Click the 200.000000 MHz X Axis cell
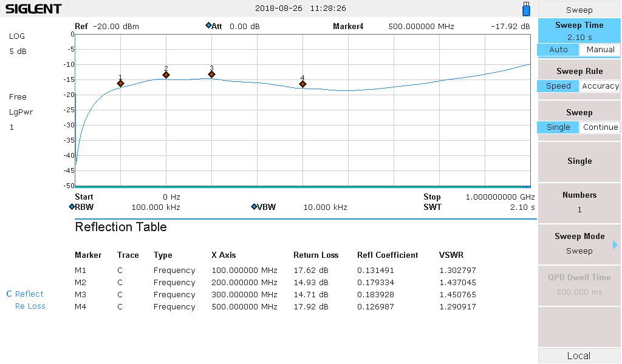622x364 pixels. [x=244, y=283]
